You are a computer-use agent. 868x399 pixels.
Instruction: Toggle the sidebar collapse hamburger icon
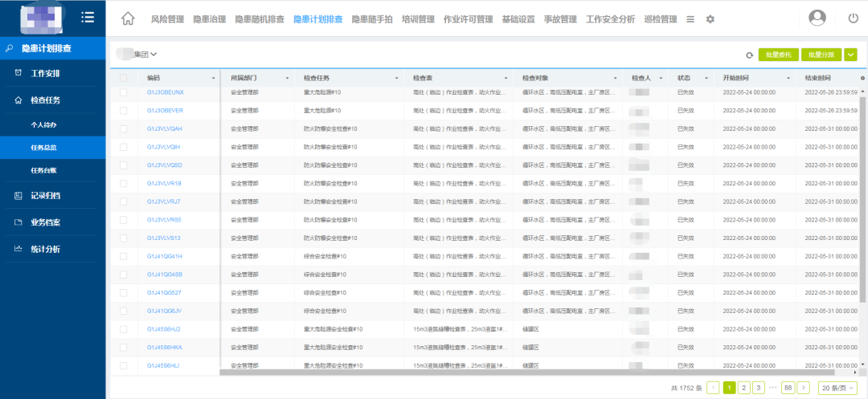(88, 18)
